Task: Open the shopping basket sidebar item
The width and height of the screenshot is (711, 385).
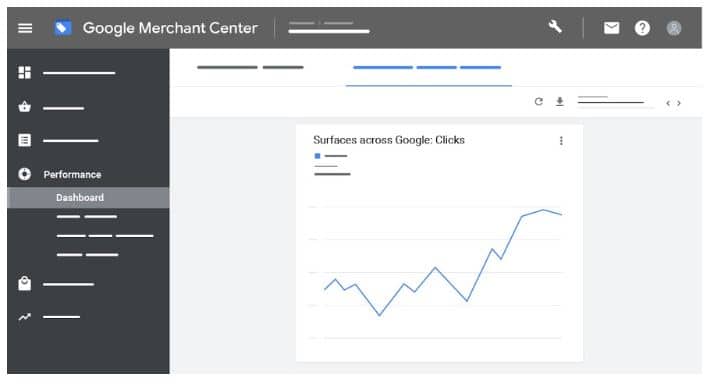Action: [24, 107]
